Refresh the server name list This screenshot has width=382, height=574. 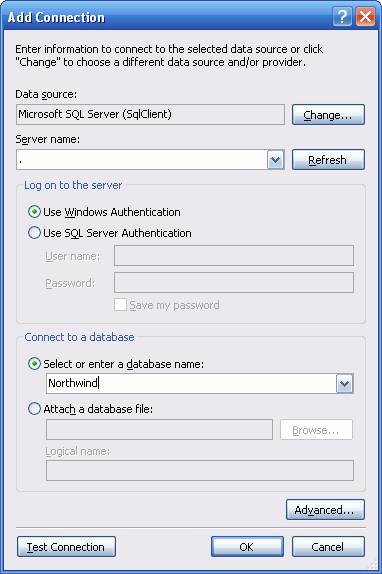(328, 160)
